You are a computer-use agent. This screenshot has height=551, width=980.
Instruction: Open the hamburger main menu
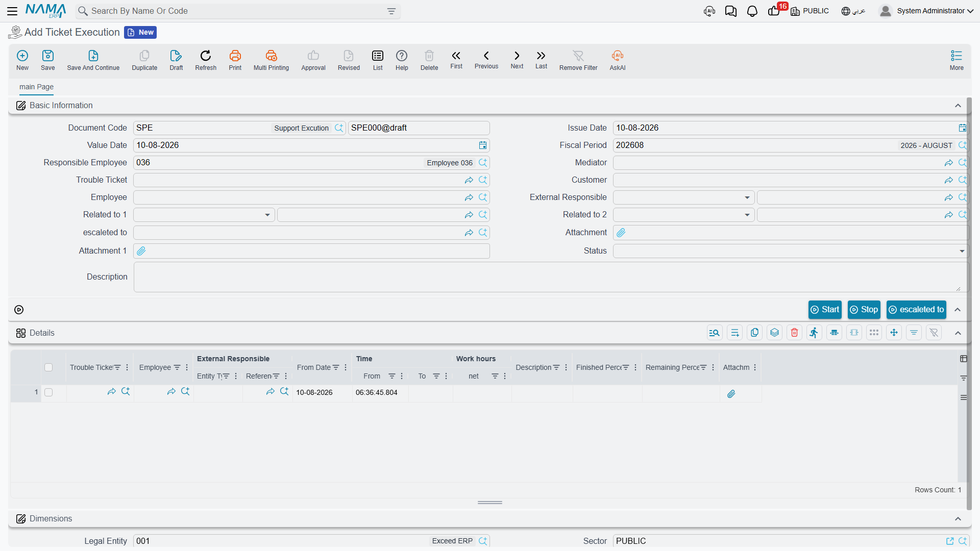tap(12, 11)
